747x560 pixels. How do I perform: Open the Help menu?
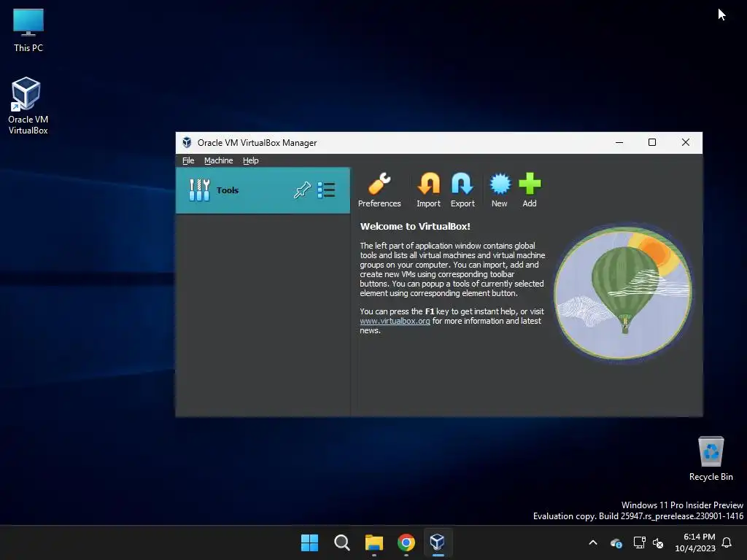(x=251, y=160)
